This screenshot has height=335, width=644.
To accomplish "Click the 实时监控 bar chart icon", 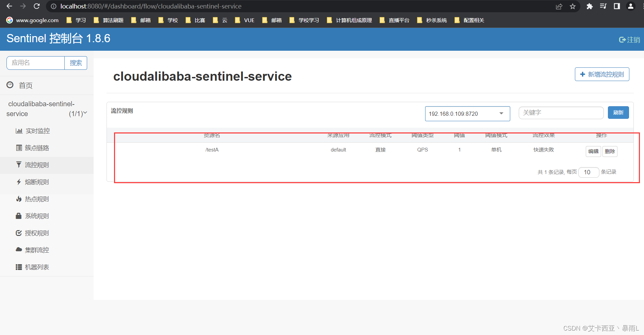I will pos(19,131).
